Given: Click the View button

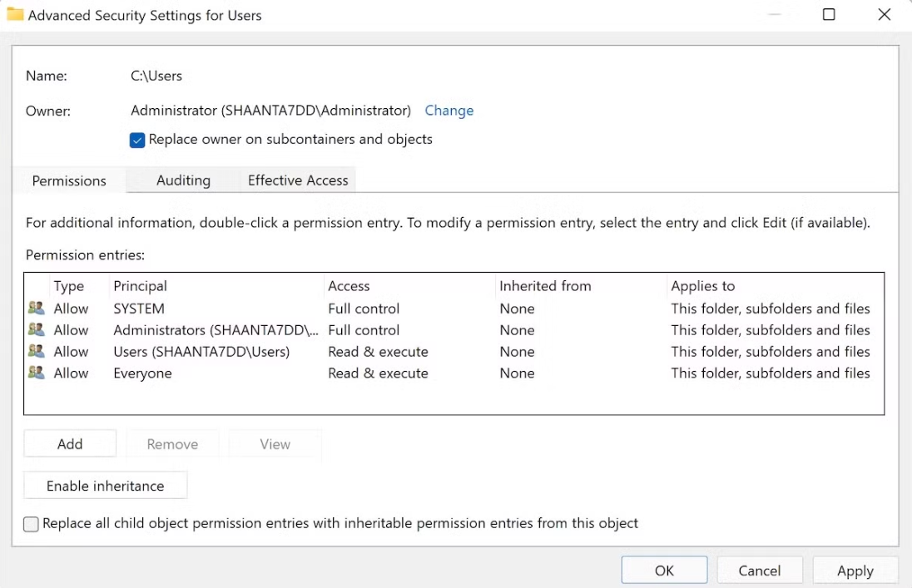Looking at the screenshot, I should point(275,443).
